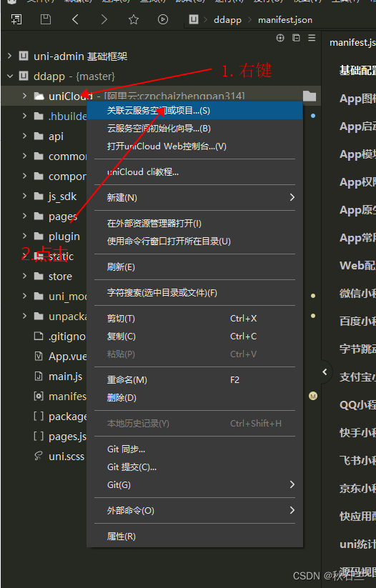Image resolution: width=376 pixels, height=588 pixels.
Task: Click the .gitignore file icon
Action: (x=39, y=336)
